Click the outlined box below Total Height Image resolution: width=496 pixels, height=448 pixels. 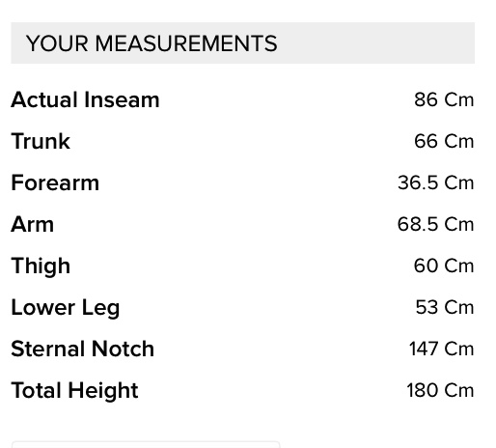(146, 445)
